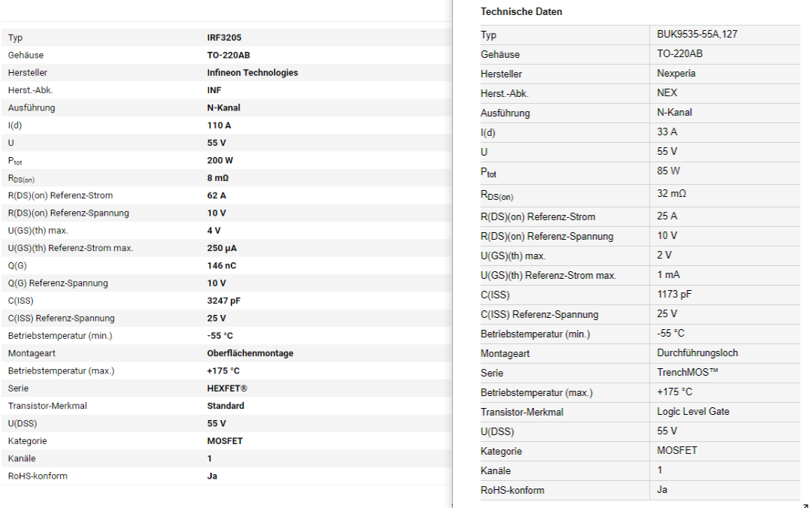Click '55 V' in BUK9535 U(DSS) row
Screen dimensions: 812x508
(666, 431)
